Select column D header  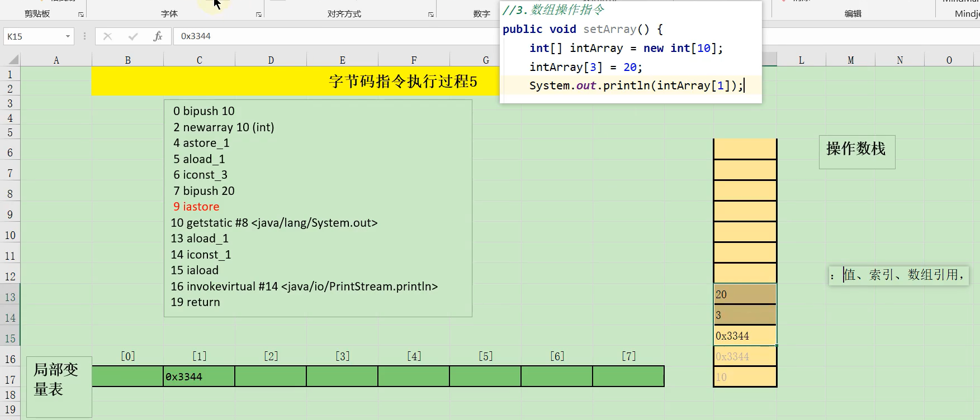(271, 60)
